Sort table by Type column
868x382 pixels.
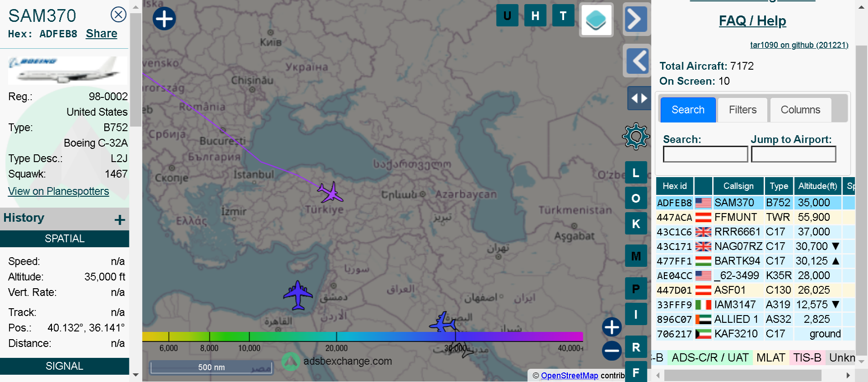point(779,186)
